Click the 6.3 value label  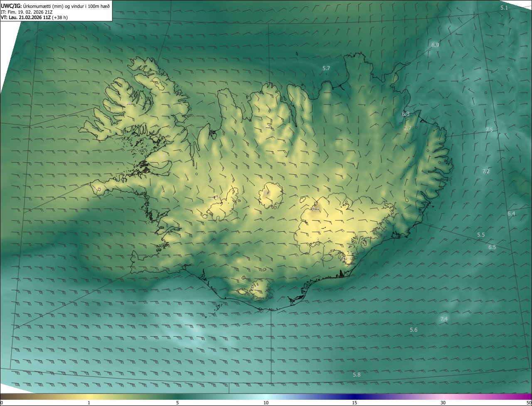point(406,114)
